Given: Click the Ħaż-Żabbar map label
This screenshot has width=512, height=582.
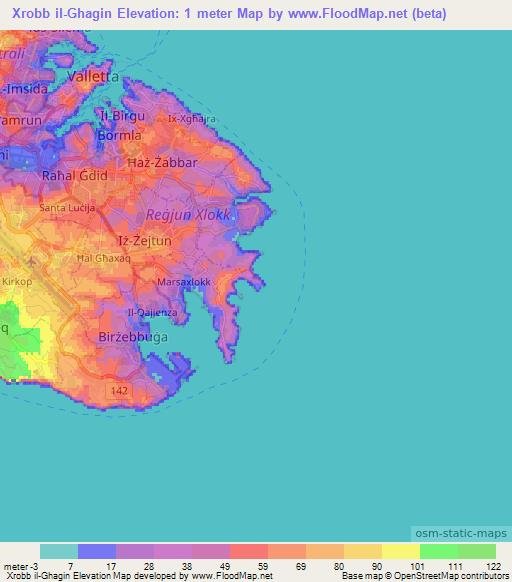Looking at the screenshot, I should pyautogui.click(x=163, y=163).
